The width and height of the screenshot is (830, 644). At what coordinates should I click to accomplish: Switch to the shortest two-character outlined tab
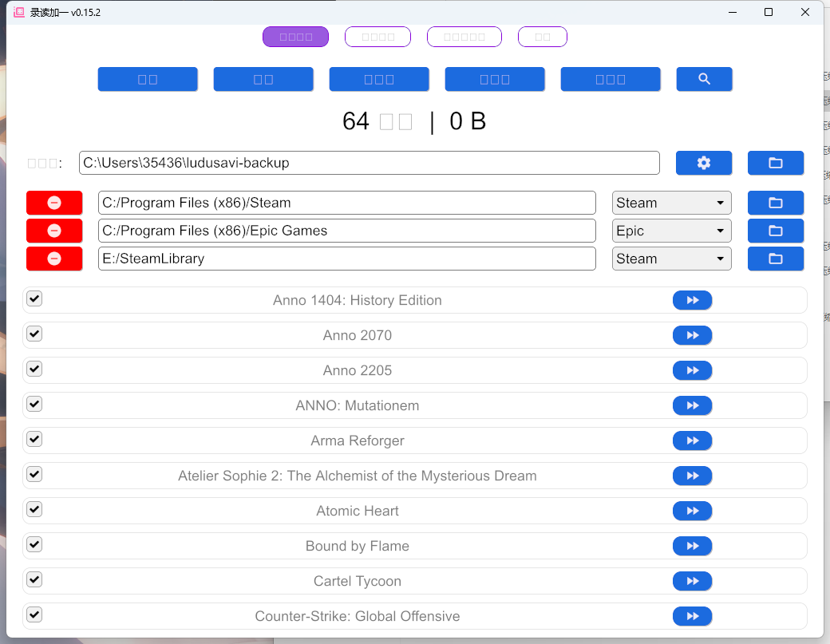coord(543,37)
